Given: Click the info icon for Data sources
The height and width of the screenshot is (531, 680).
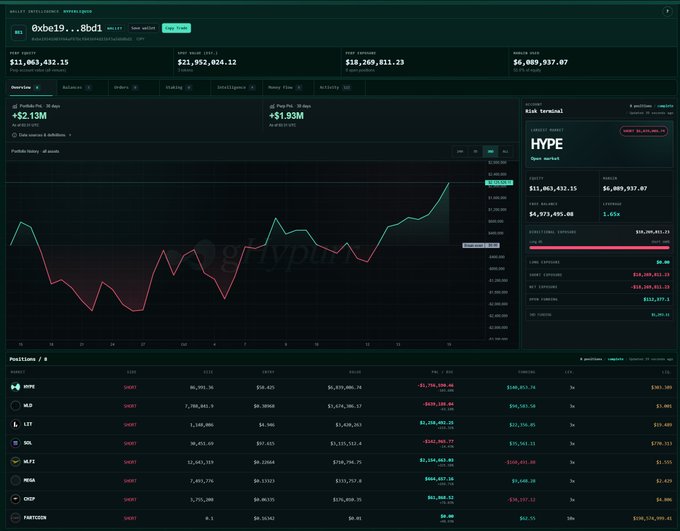Looking at the screenshot, I should [x=14, y=135].
